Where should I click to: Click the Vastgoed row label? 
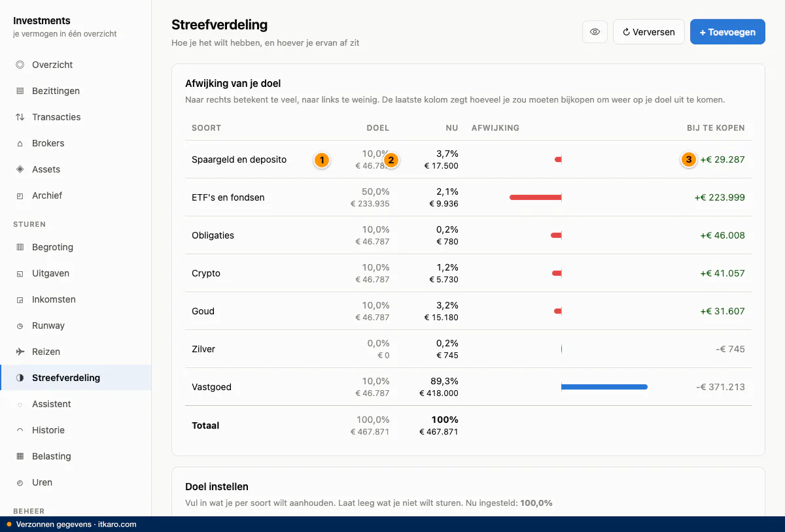coord(211,387)
